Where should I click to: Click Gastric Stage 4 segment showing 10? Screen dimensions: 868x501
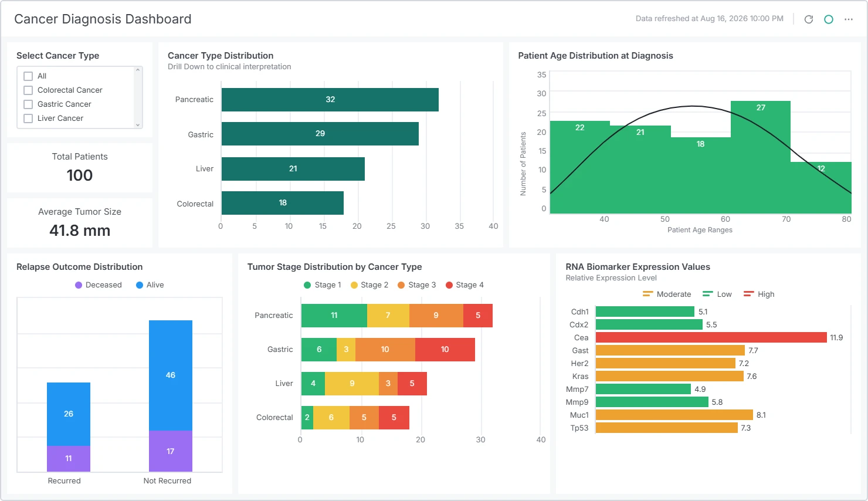445,350
